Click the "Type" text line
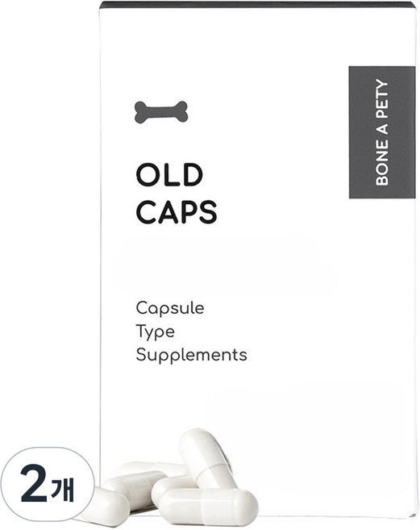 (155, 332)
